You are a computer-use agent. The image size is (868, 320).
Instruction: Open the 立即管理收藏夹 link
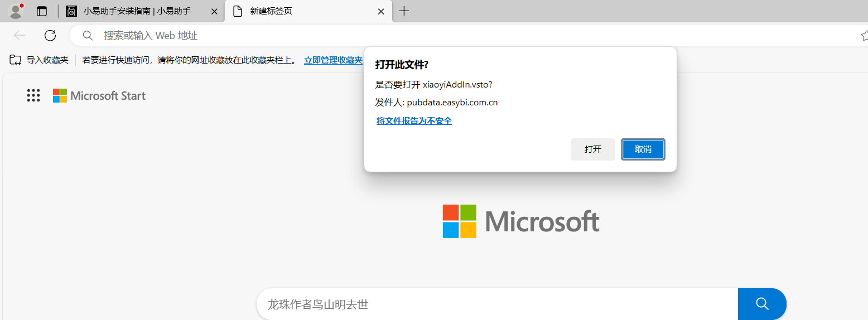pyautogui.click(x=333, y=60)
